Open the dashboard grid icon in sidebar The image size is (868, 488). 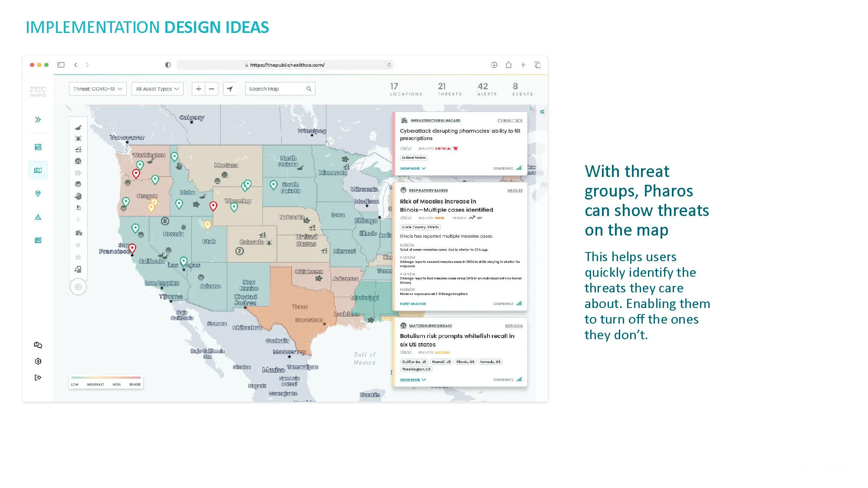click(x=38, y=147)
